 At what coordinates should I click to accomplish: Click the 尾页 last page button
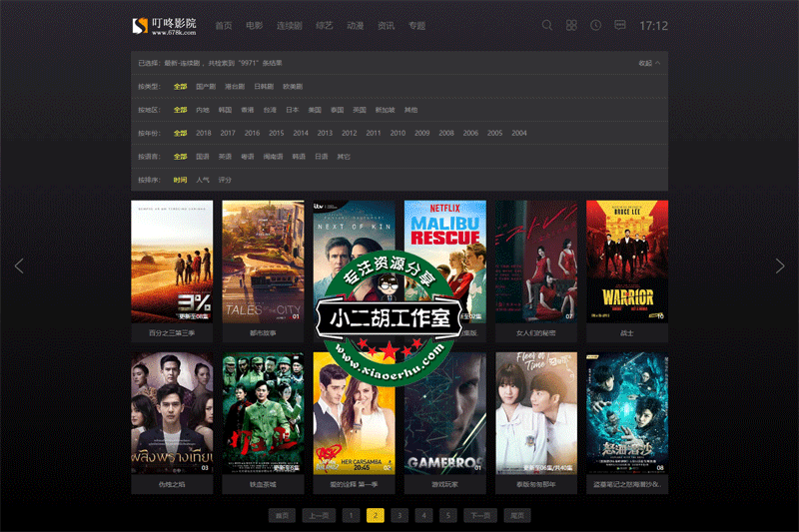tap(517, 515)
